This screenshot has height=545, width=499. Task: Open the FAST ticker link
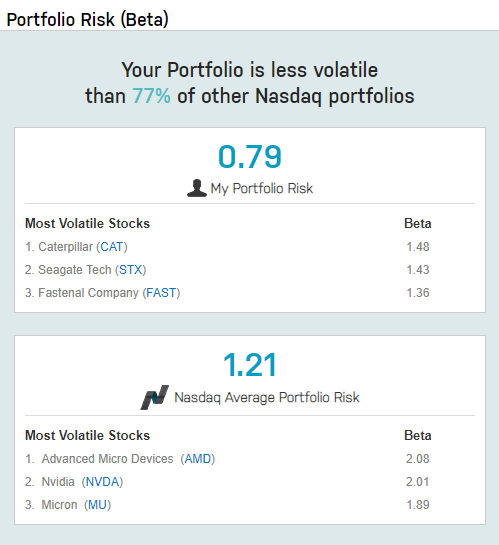coord(161,293)
